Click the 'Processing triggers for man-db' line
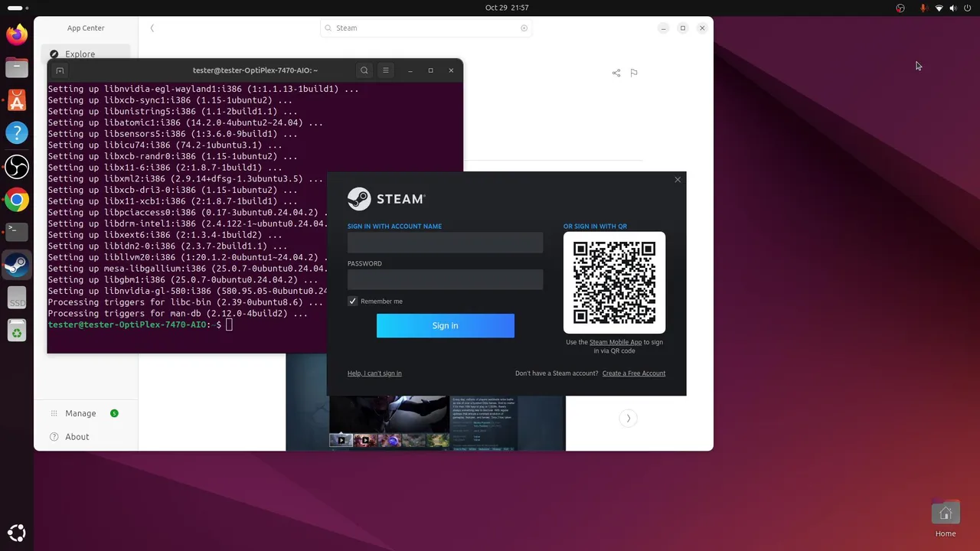 pos(178,314)
